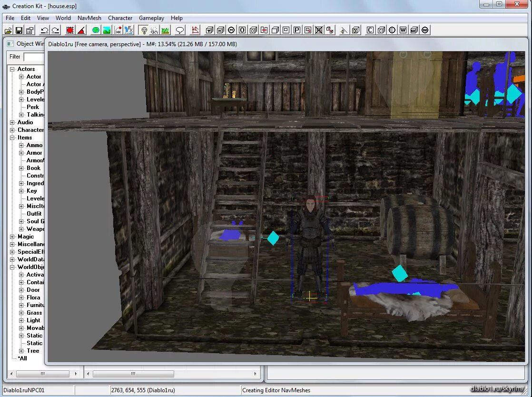This screenshot has height=397, width=532.
Task: Collapse the Items tree node
Action: tap(12, 138)
